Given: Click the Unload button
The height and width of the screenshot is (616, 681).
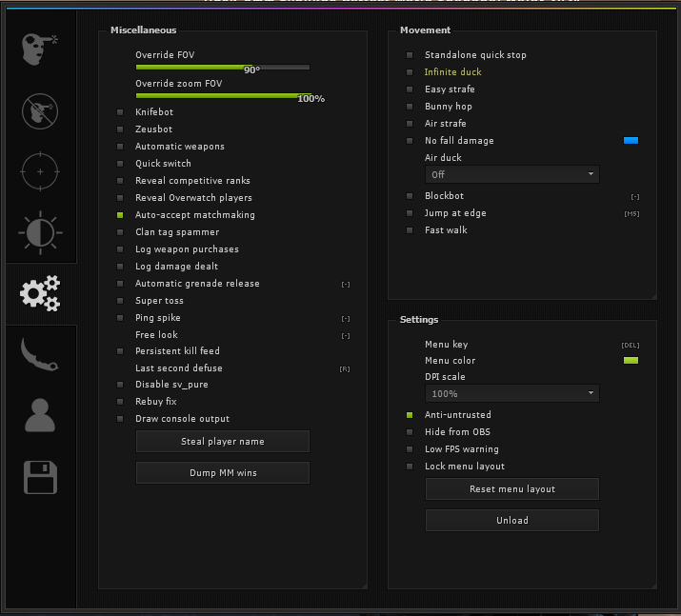Looking at the screenshot, I should (x=512, y=521).
